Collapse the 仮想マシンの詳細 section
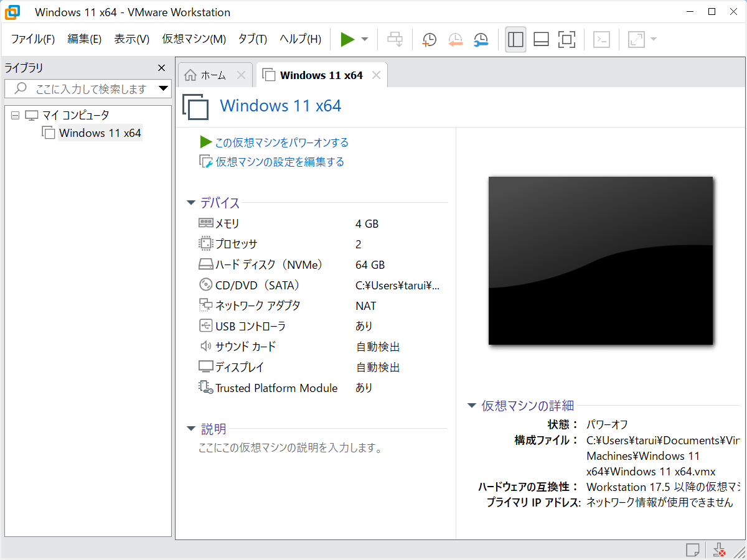The image size is (747, 560). [x=472, y=405]
